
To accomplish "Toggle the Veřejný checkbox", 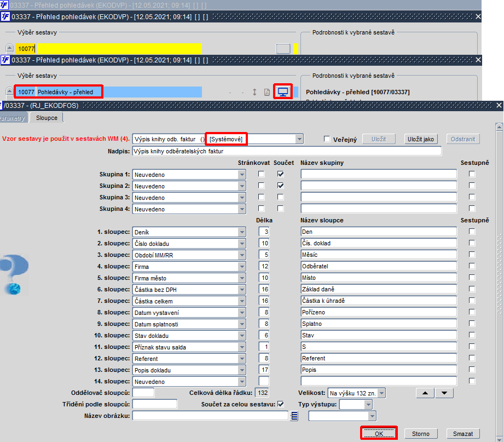I will pyautogui.click(x=327, y=139).
